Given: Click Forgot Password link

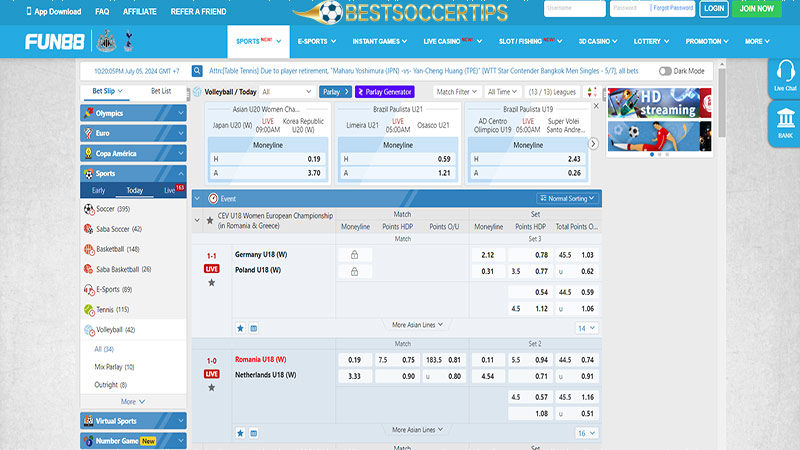Looking at the screenshot, I should pyautogui.click(x=673, y=8).
